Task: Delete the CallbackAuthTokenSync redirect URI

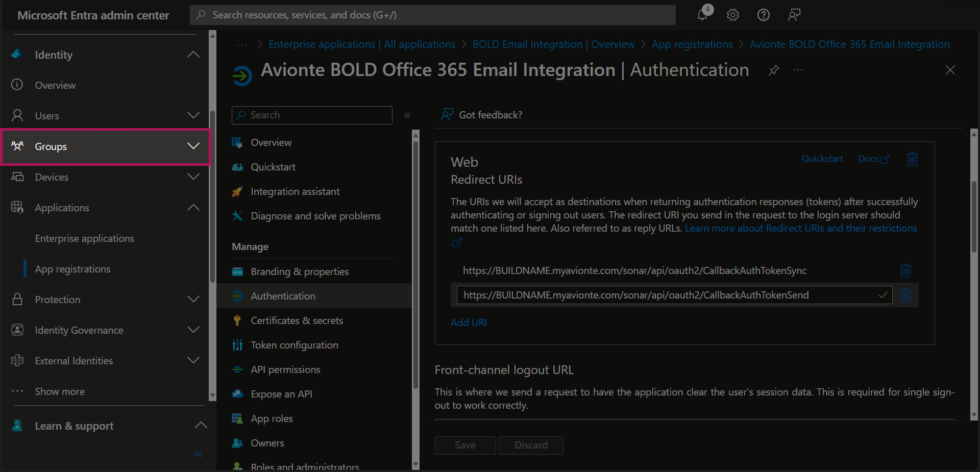Action: [905, 270]
